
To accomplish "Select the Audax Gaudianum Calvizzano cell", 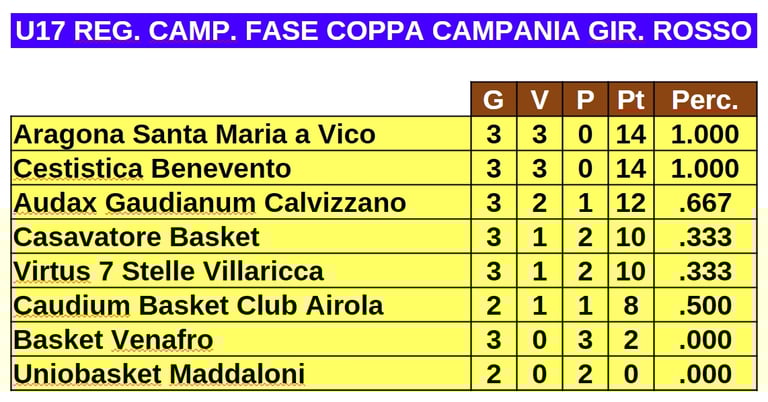I will pos(240,202).
